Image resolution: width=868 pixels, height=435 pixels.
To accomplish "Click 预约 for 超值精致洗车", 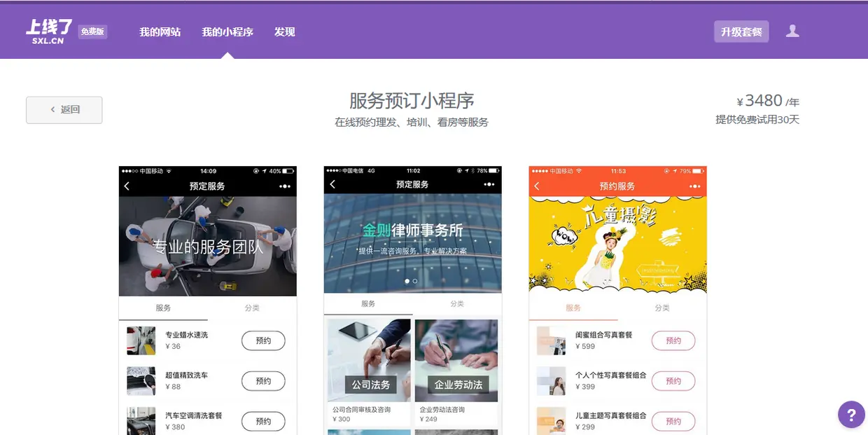I will (x=263, y=380).
